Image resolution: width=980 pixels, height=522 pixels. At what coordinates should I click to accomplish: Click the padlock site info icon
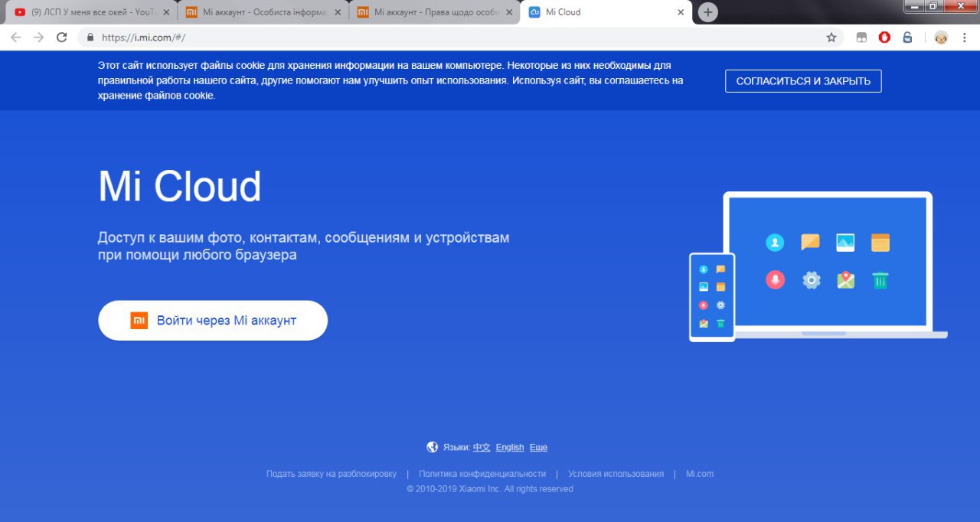90,37
